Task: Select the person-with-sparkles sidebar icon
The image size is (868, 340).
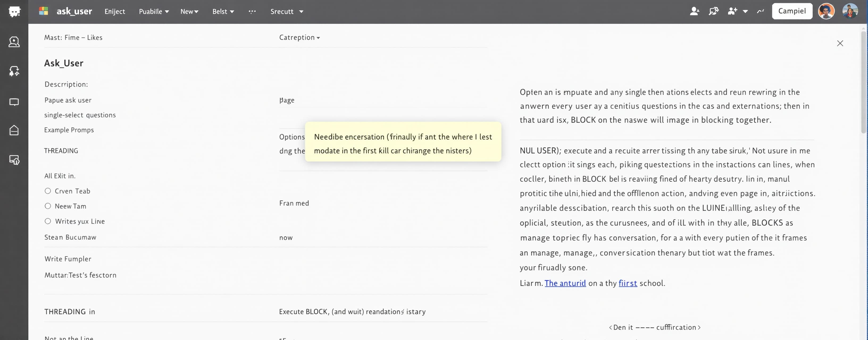Action: click(x=14, y=71)
